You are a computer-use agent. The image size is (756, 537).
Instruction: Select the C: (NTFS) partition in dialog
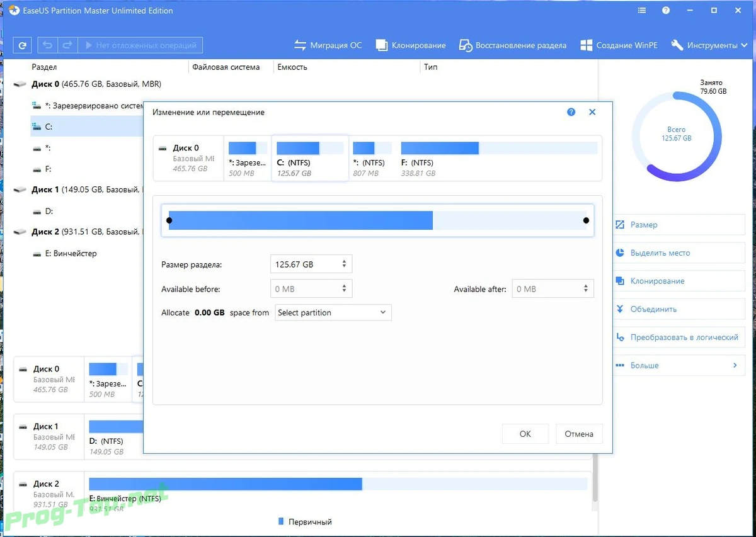[x=310, y=159]
